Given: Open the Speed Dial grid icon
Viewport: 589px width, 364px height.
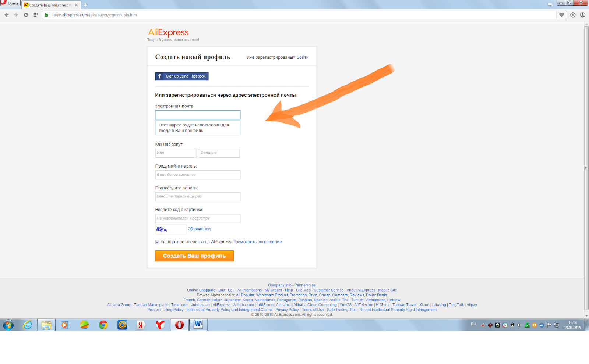Looking at the screenshot, I should coord(36,15).
